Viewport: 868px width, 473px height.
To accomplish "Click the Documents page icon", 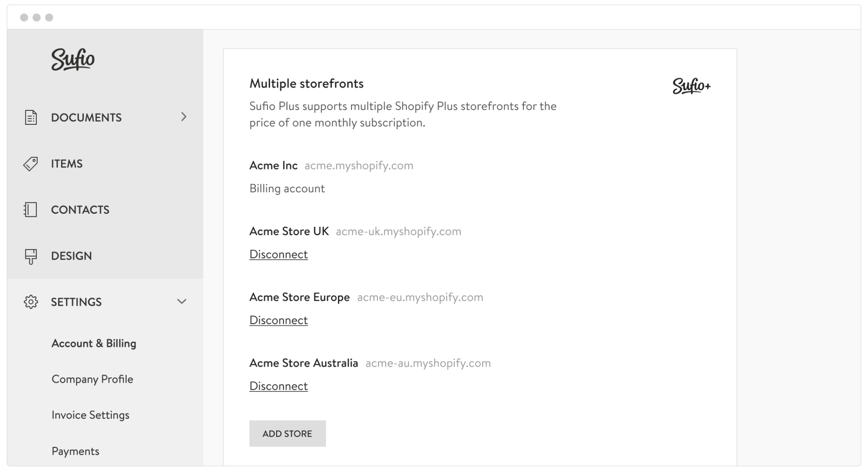I will pyautogui.click(x=31, y=117).
